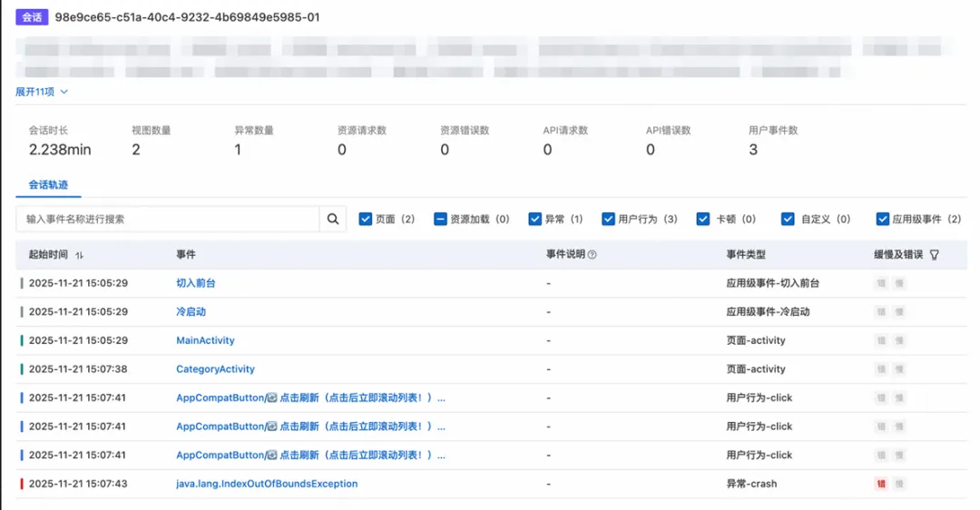Click the 视图数量 value 2
The width and height of the screenshot is (980, 510).
click(135, 150)
